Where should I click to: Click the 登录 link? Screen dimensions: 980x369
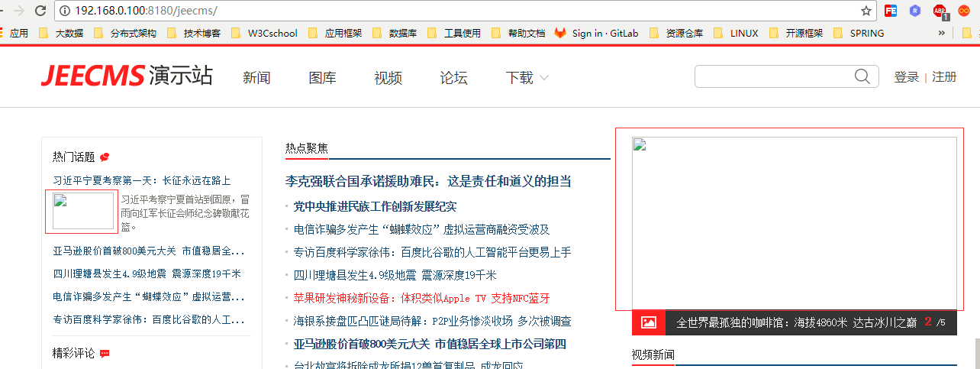(x=906, y=77)
